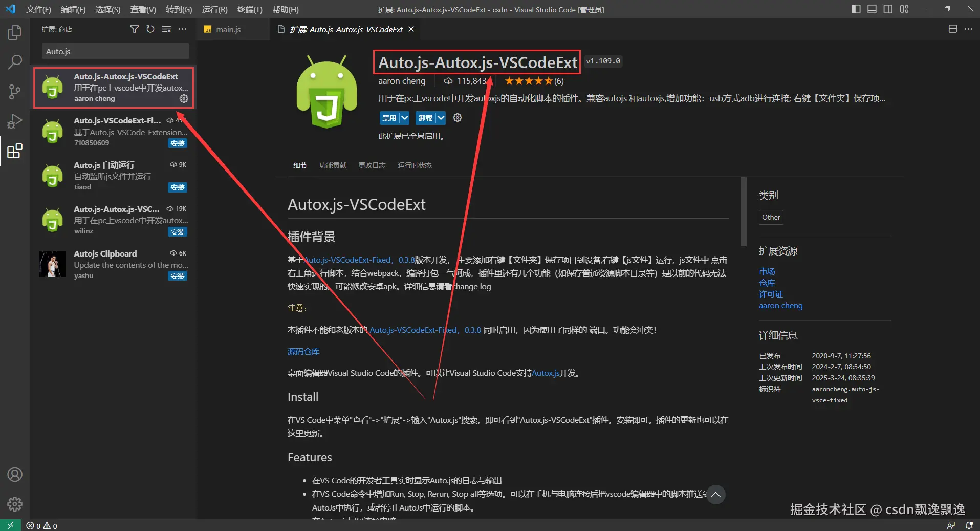Open the 选择(S) menu
The image size is (980, 531).
[108, 10]
